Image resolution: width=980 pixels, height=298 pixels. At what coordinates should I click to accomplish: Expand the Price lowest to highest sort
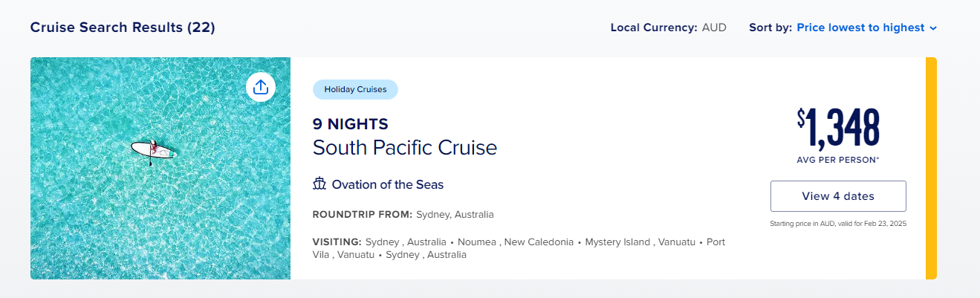[866, 27]
